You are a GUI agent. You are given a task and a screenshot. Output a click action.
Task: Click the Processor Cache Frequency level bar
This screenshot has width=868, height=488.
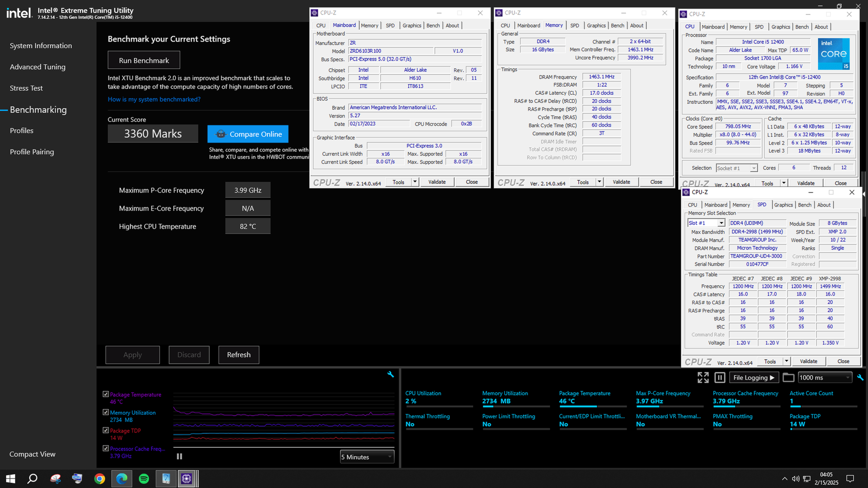pyautogui.click(x=746, y=407)
